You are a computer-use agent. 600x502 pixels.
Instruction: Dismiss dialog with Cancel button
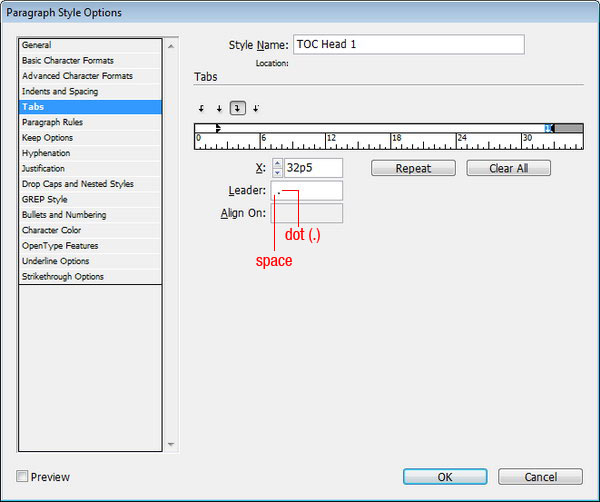click(540, 477)
